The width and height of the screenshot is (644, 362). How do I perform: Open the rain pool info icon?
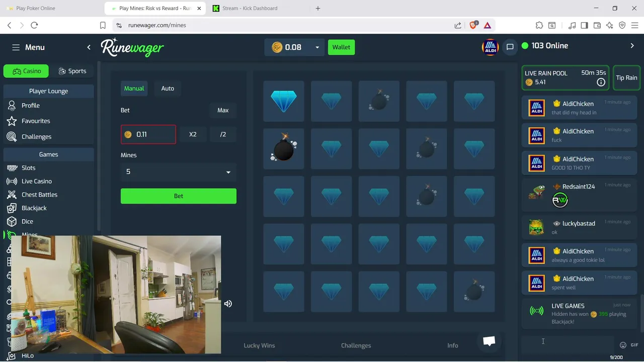pos(601,82)
